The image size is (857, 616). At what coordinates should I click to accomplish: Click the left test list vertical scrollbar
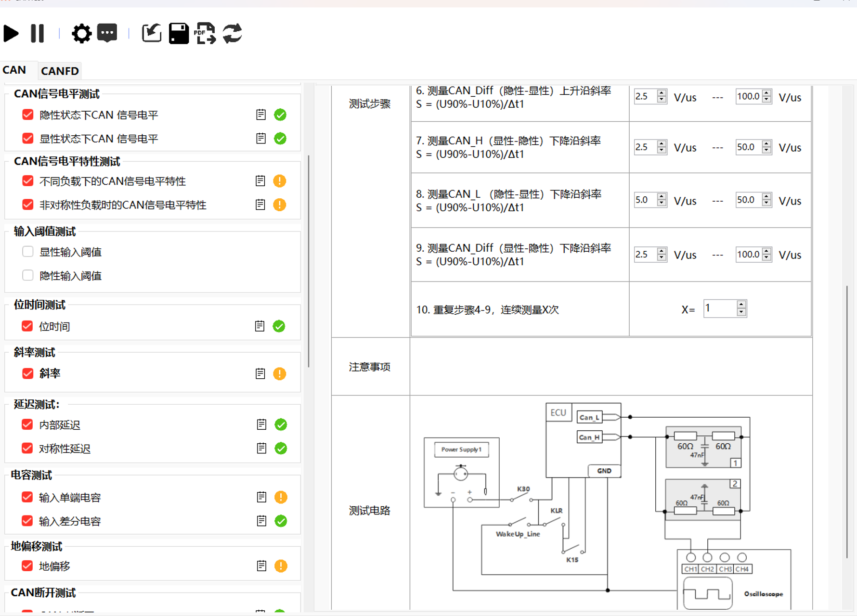point(308,260)
